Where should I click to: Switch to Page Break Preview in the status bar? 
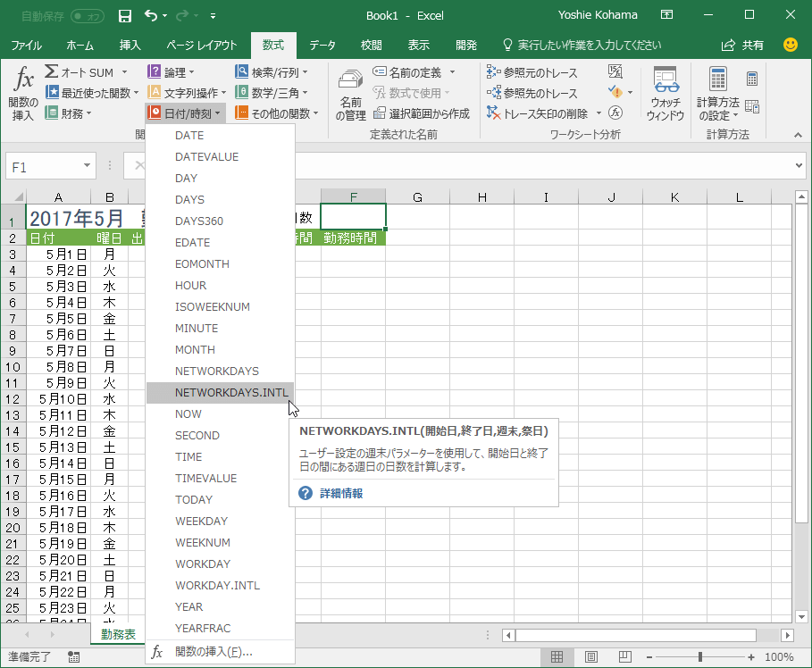click(x=626, y=657)
